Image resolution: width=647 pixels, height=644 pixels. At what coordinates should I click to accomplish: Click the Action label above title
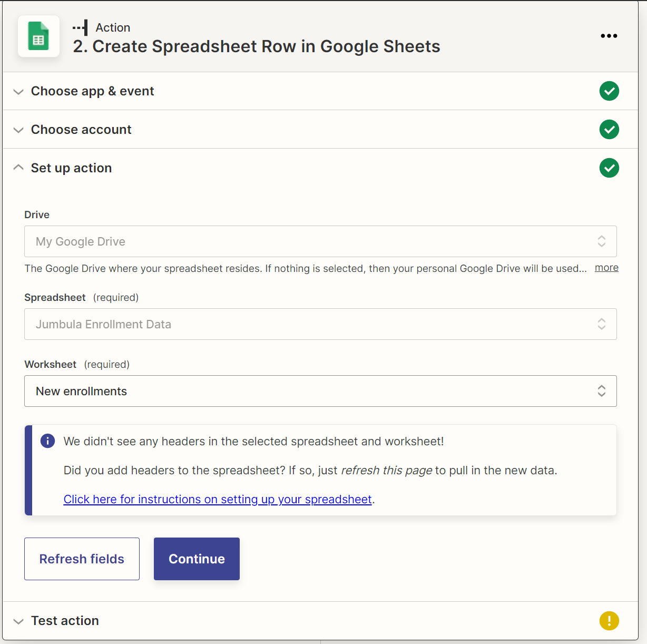click(x=113, y=27)
